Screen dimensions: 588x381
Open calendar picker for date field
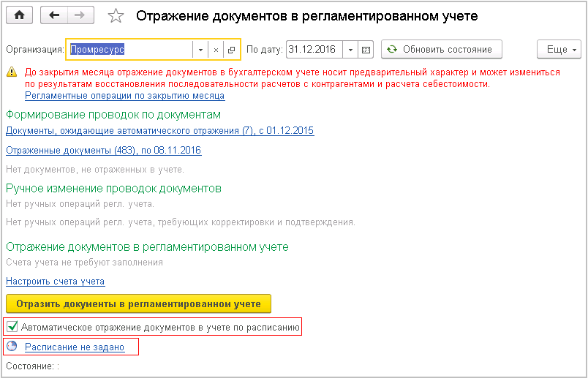366,50
